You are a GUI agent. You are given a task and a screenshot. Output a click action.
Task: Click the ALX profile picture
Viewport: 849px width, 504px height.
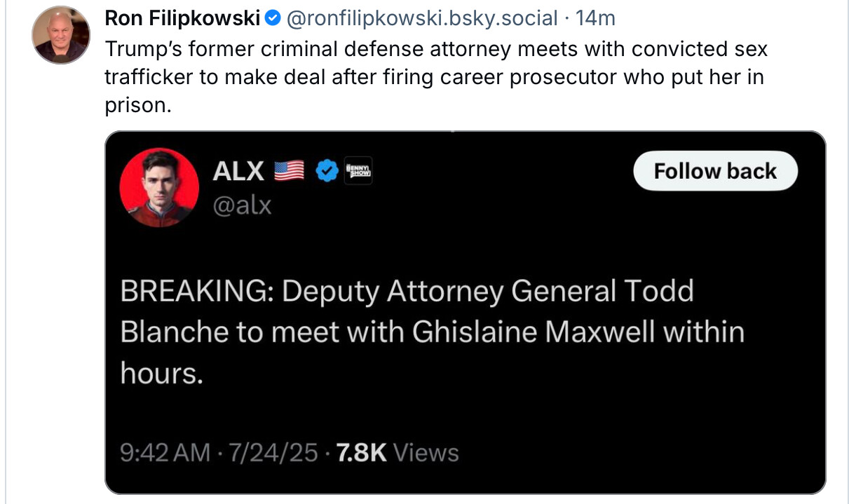point(159,187)
